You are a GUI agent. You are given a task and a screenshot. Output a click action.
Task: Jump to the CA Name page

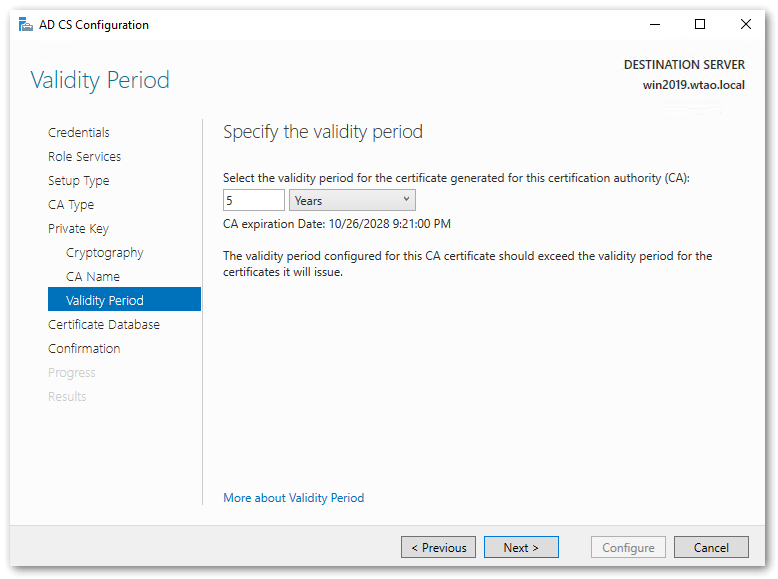(92, 276)
